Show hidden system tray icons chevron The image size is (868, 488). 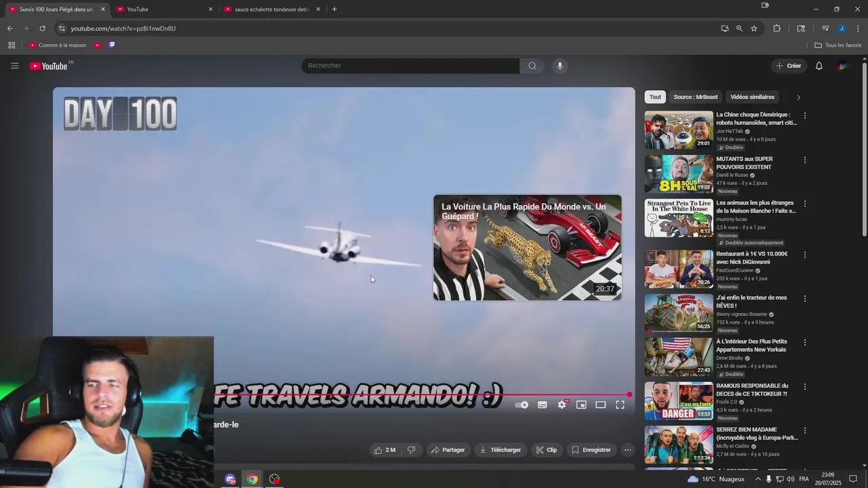pyautogui.click(x=758, y=479)
